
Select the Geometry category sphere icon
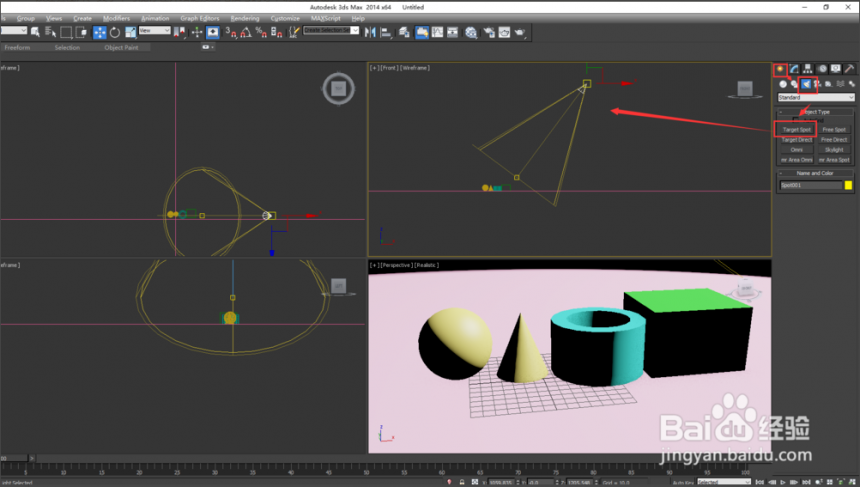click(783, 84)
